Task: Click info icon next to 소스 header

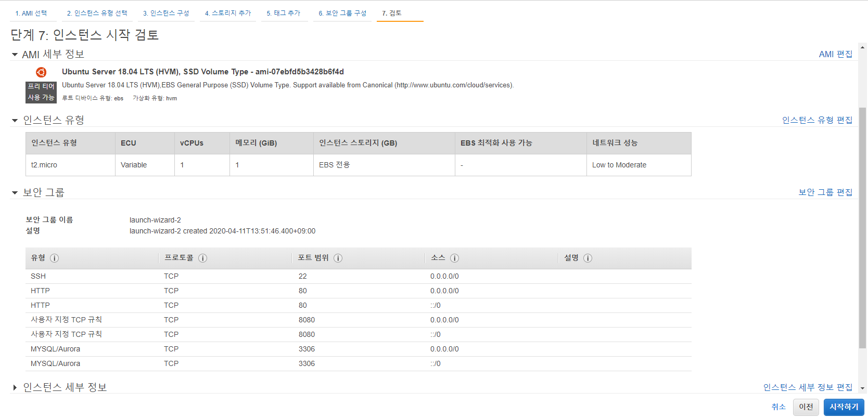Action: coord(454,258)
